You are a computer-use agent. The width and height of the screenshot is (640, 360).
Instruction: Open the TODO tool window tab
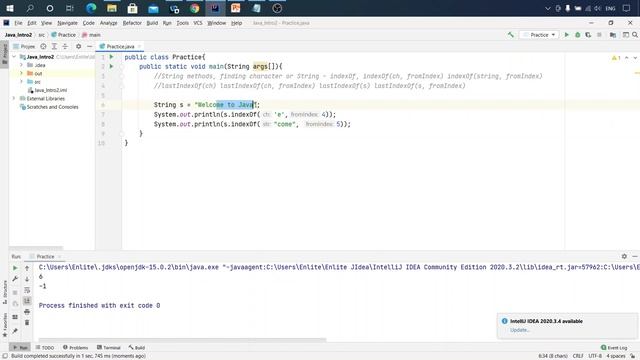[44, 348]
